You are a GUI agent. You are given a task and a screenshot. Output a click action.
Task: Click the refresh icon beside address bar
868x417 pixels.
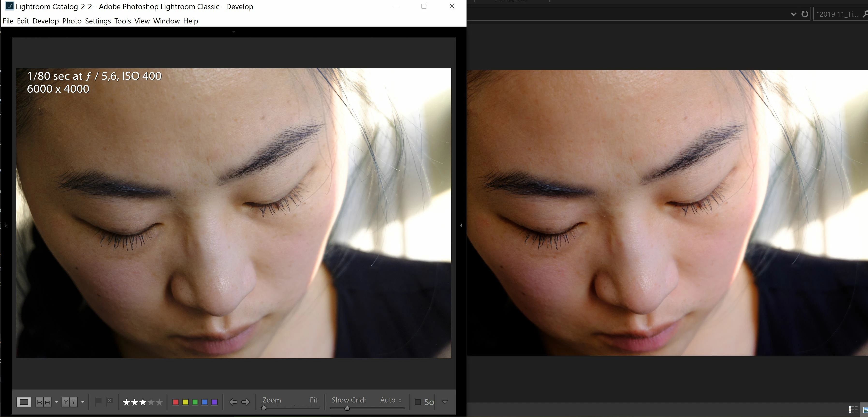805,14
